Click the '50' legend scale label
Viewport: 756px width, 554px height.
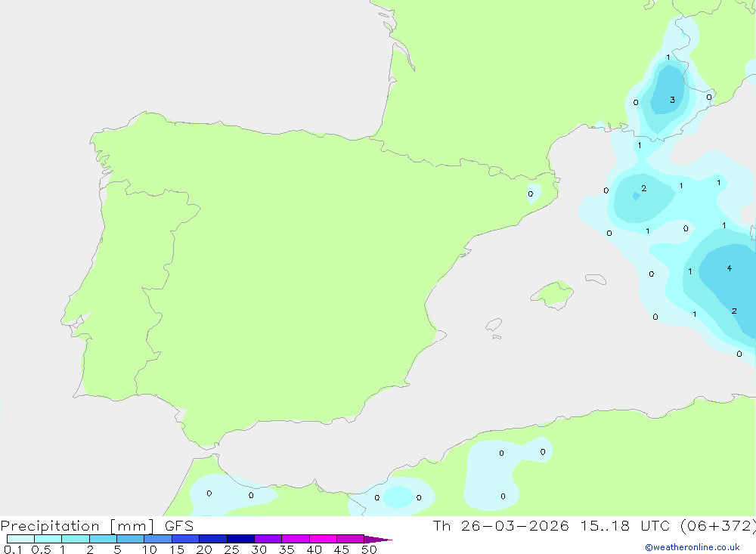pos(369,549)
